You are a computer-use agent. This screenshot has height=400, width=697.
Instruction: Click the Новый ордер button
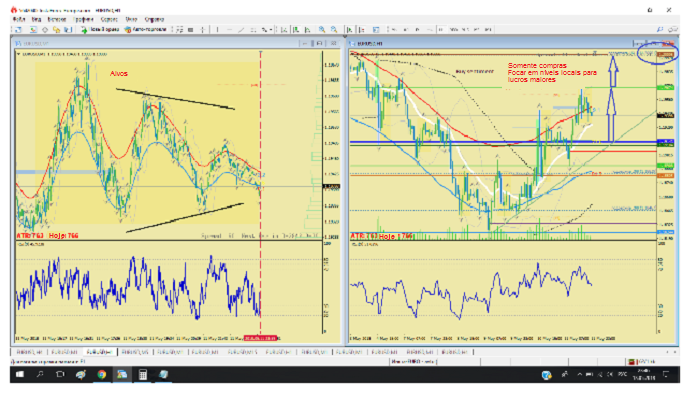click(x=102, y=30)
